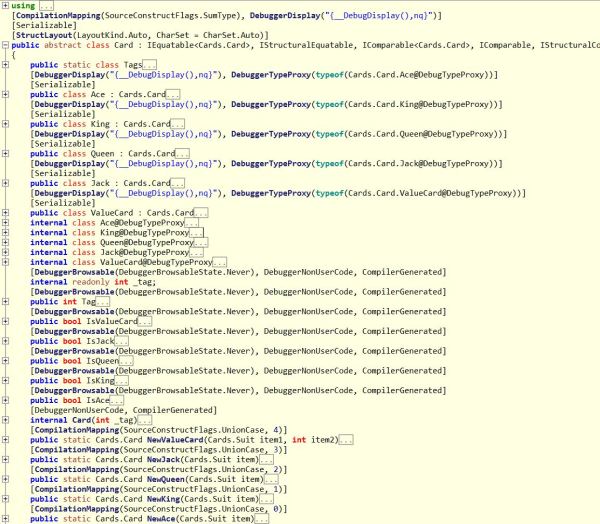Click the ellipsis box after 'public bool IsAce'
Viewport: 600px width, 524px height.
coord(117,401)
